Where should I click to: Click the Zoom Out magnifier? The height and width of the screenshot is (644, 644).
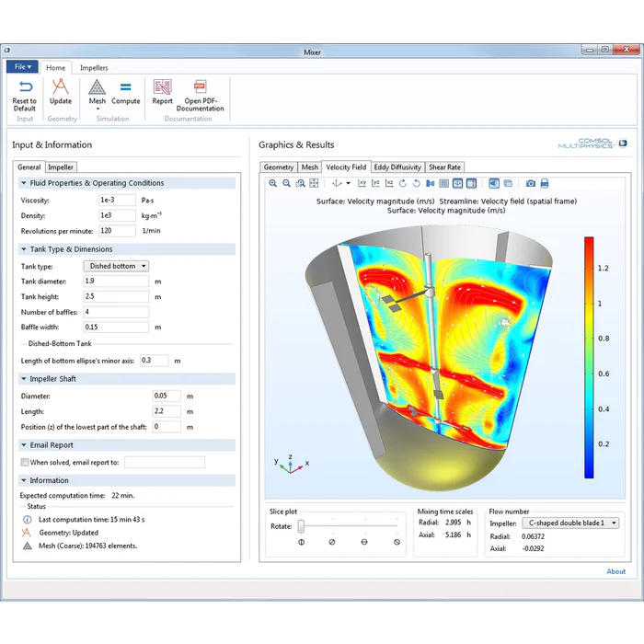(287, 184)
